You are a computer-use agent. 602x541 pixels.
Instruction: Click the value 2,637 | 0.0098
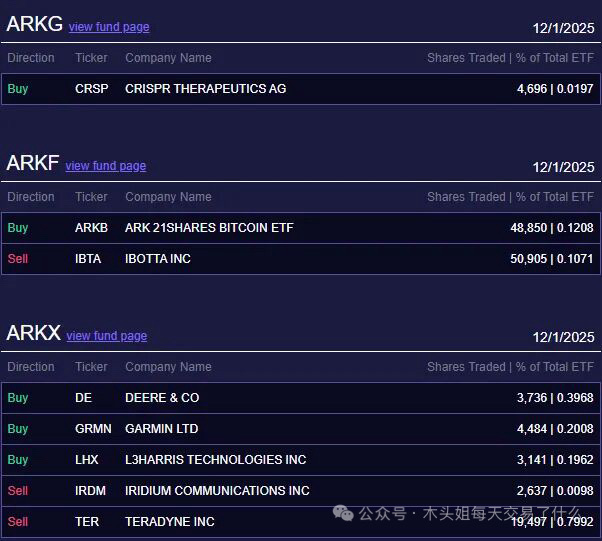(x=555, y=491)
